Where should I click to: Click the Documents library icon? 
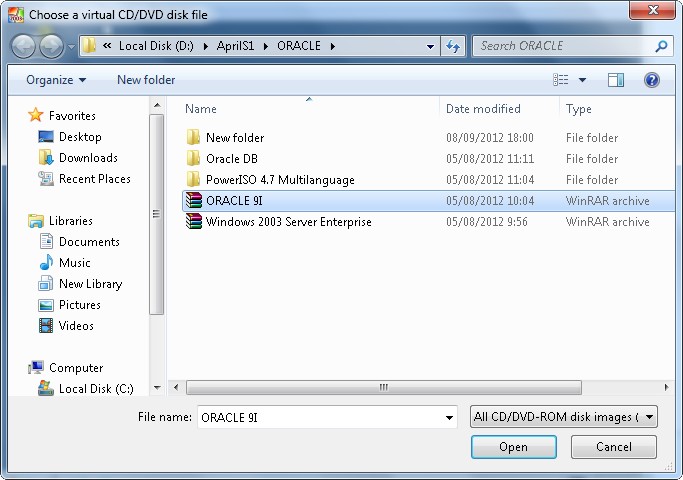pos(46,241)
